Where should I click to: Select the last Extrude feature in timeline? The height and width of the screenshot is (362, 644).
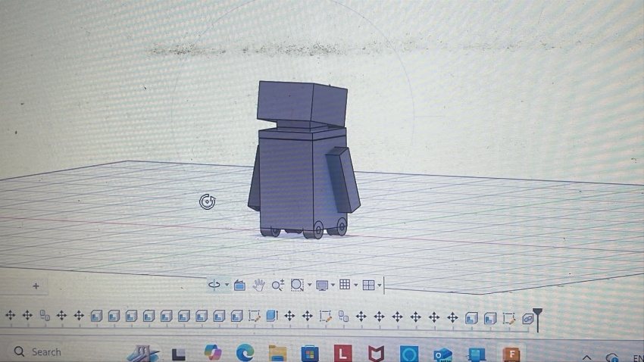click(490, 318)
